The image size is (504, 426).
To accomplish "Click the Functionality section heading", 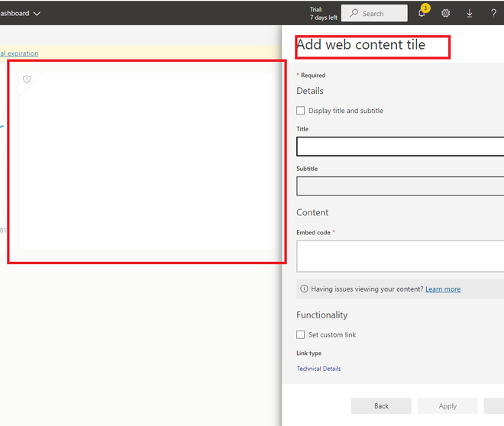I will coord(321,315).
